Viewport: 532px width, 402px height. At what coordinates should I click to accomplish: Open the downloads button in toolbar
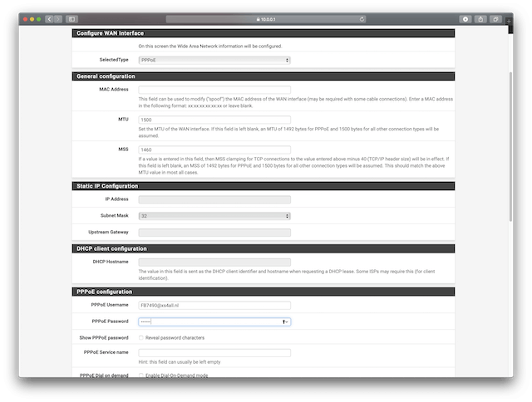point(465,19)
